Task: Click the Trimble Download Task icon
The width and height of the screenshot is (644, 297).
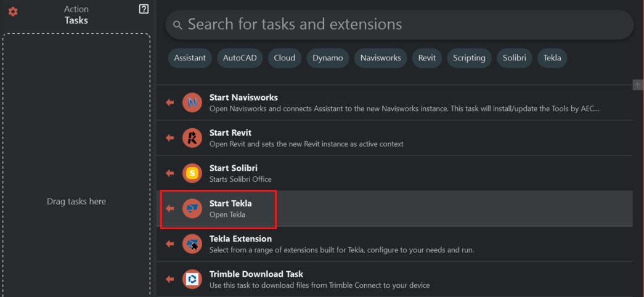Action: pos(192,280)
